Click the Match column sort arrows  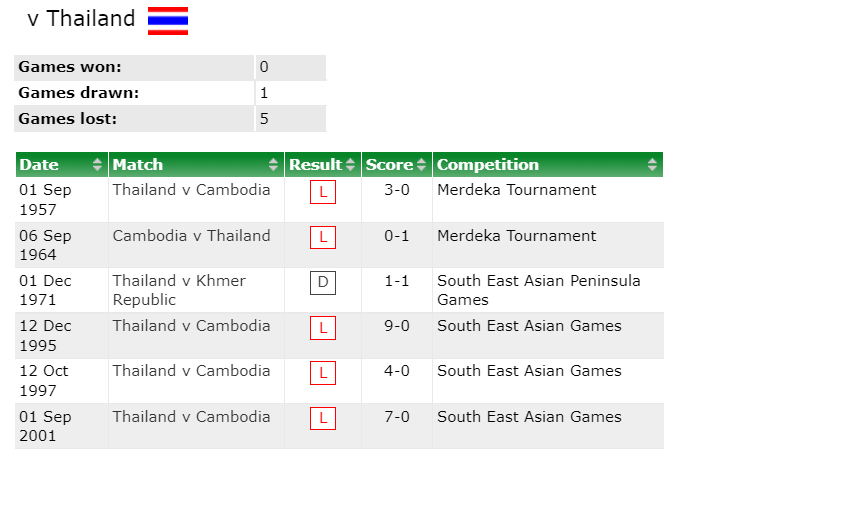pyautogui.click(x=273, y=164)
